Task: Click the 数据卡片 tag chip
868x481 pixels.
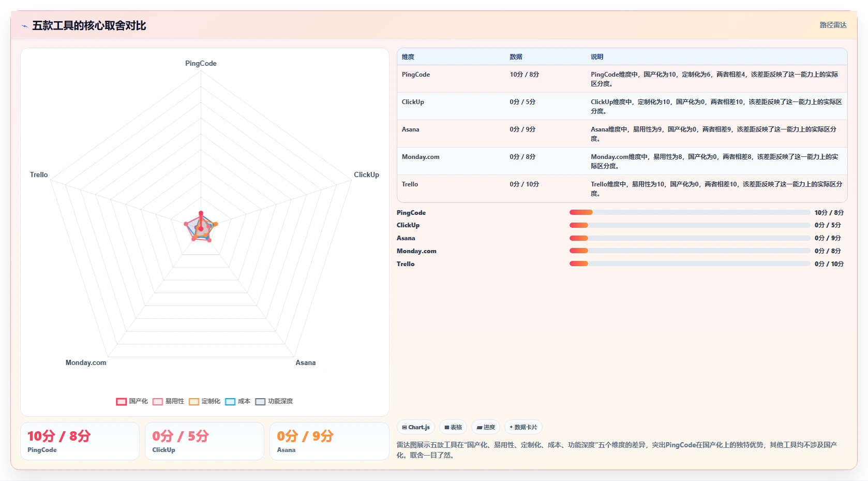Action: (x=523, y=427)
